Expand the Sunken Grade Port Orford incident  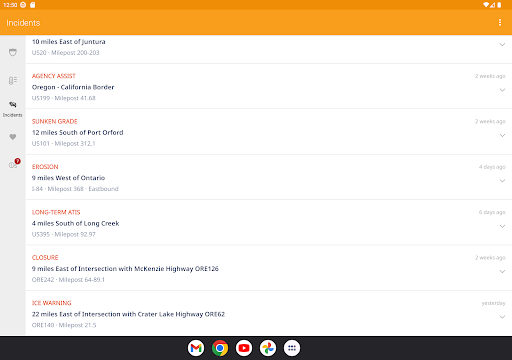point(502,135)
